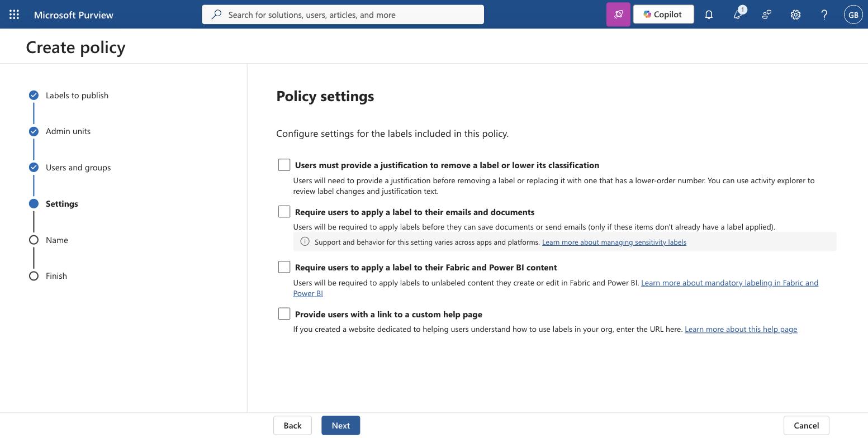The image size is (868, 438).
Task: Go to Labels to publish step
Action: (77, 96)
